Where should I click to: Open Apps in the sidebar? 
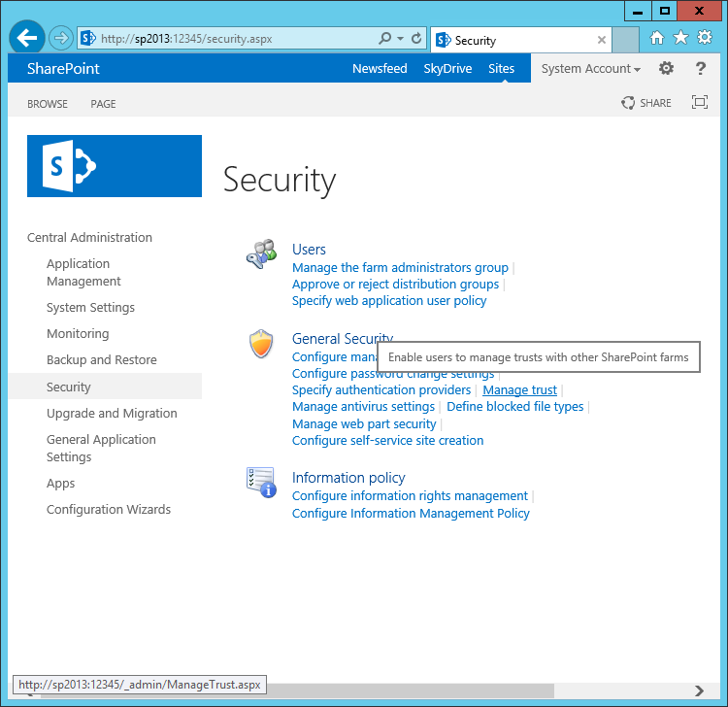point(60,484)
